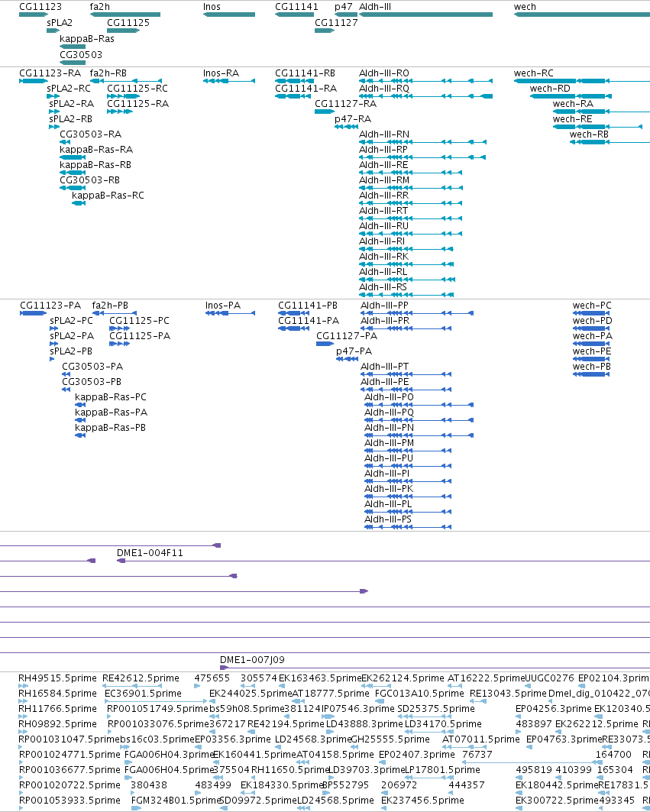The width and height of the screenshot is (650, 812).
Task: Click transcript Aldh-III-RN
Action: [x=383, y=134]
